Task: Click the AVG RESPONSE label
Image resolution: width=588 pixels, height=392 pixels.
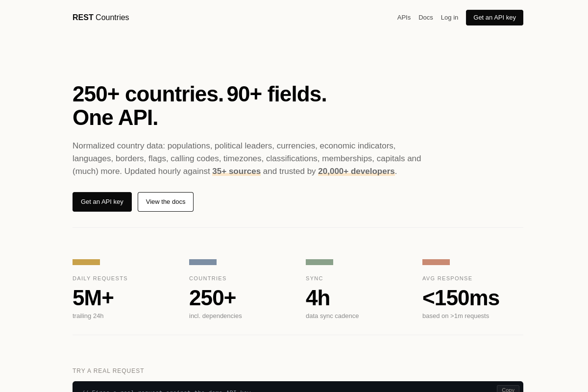Action: click(x=447, y=278)
